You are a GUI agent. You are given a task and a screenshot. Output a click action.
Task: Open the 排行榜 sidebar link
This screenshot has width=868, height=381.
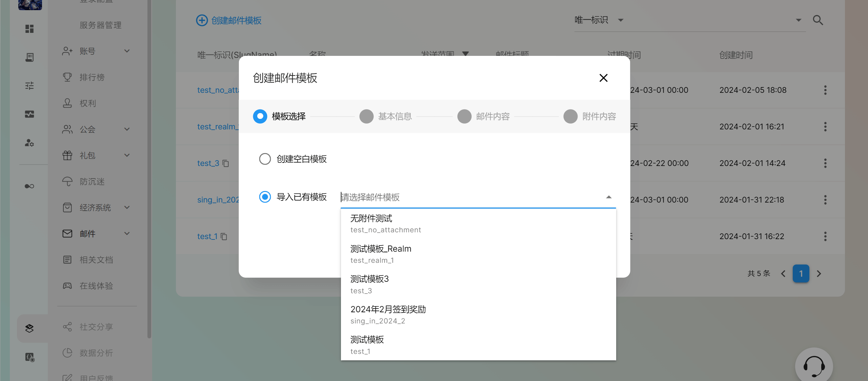[x=92, y=77]
